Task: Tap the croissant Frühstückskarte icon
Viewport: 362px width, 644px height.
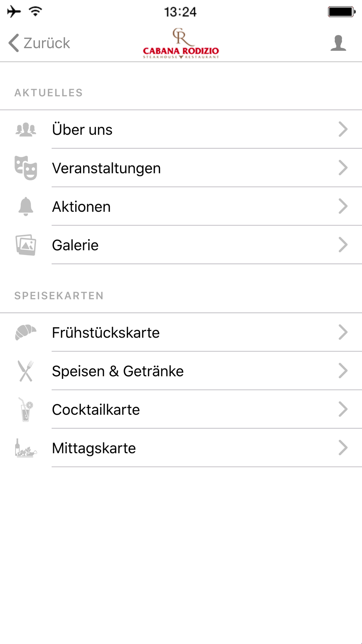Action: point(26,333)
